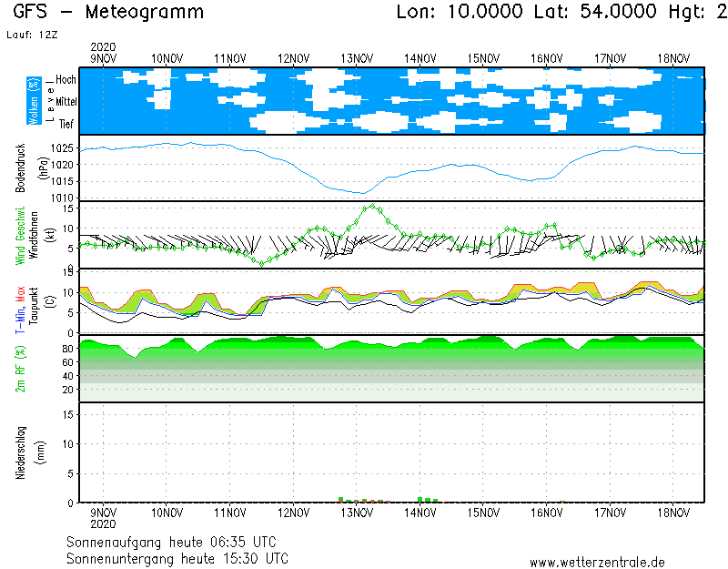The width and height of the screenshot is (728, 569).
Task: Click the "(kt)" wind unit label
Action: [x=50, y=235]
